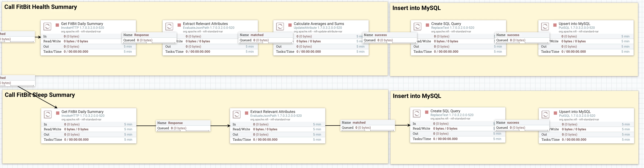Click 'UpdateAttribute 1.7.0.3.2.0.0-520' version text
Screen dimensions: 644x168
tap(318, 28)
